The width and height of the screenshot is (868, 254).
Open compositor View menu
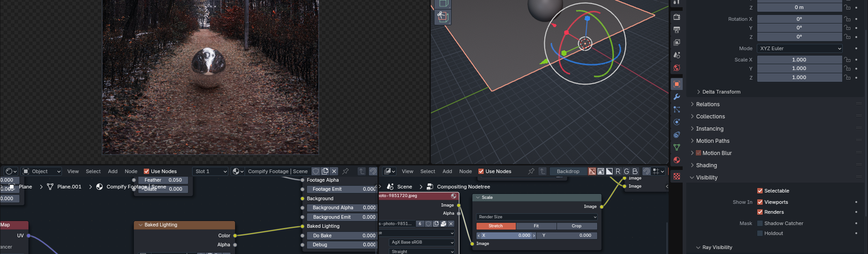(x=407, y=171)
